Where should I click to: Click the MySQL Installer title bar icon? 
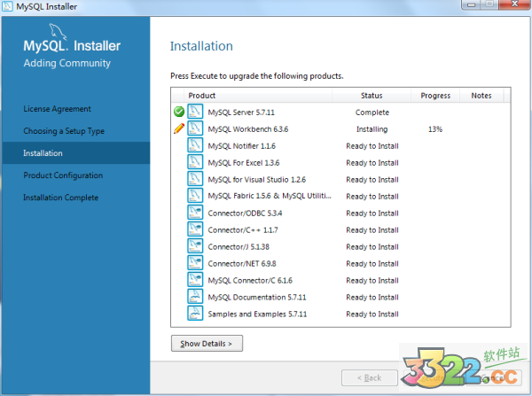(x=8, y=7)
